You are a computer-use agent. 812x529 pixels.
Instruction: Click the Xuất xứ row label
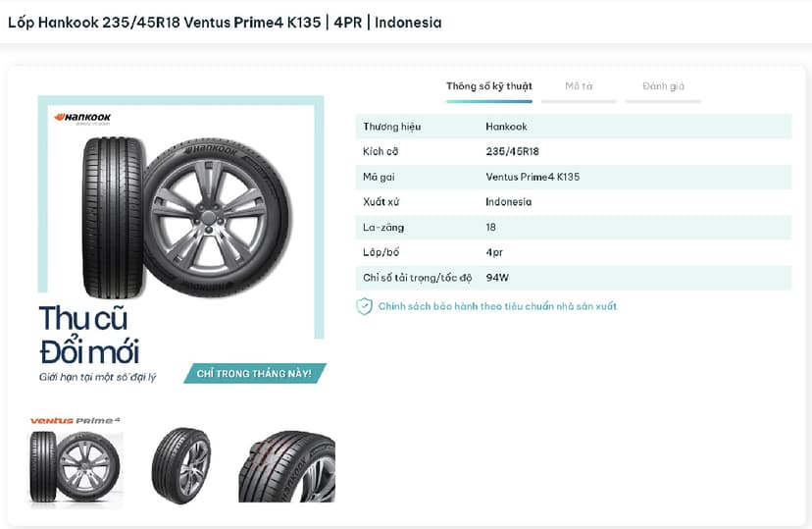click(381, 201)
